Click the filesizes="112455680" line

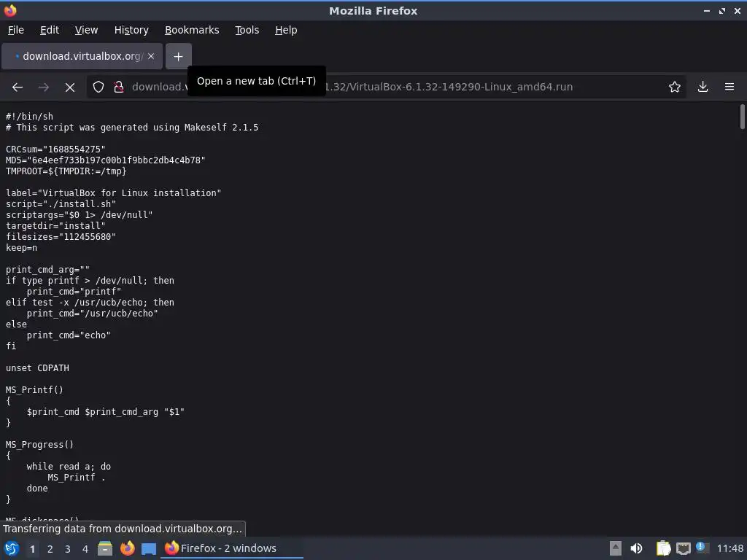point(61,237)
